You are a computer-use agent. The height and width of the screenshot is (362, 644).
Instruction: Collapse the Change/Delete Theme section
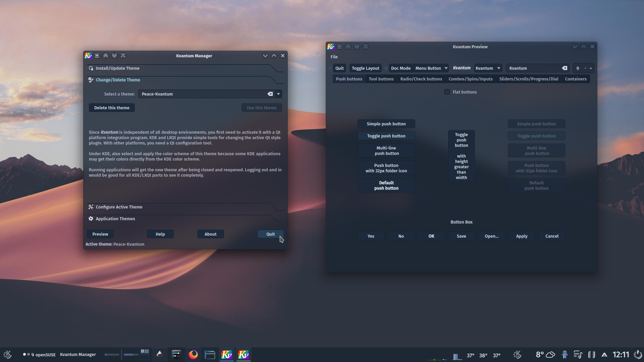tap(185, 80)
